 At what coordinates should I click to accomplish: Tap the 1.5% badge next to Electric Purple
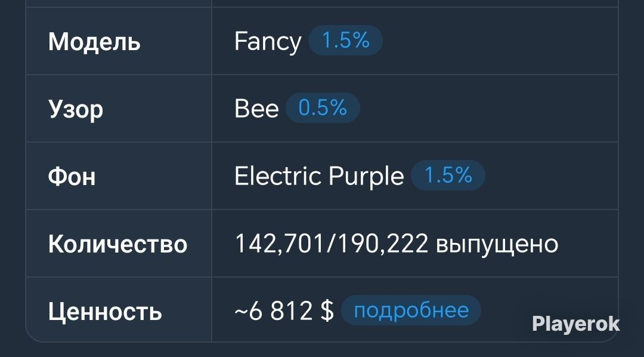tap(448, 175)
